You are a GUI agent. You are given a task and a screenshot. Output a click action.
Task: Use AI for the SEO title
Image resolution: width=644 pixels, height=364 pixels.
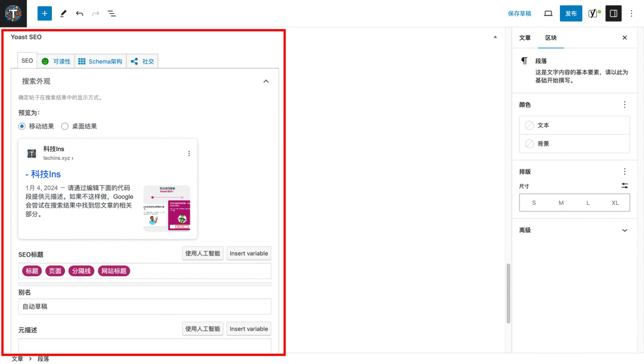(203, 254)
